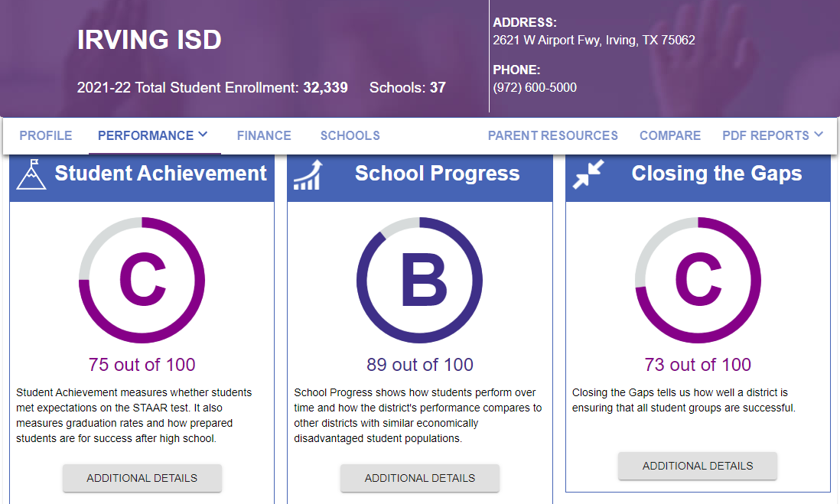This screenshot has height=504, width=840.
Task: Click the School Progress rising chart icon
Action: [x=308, y=174]
